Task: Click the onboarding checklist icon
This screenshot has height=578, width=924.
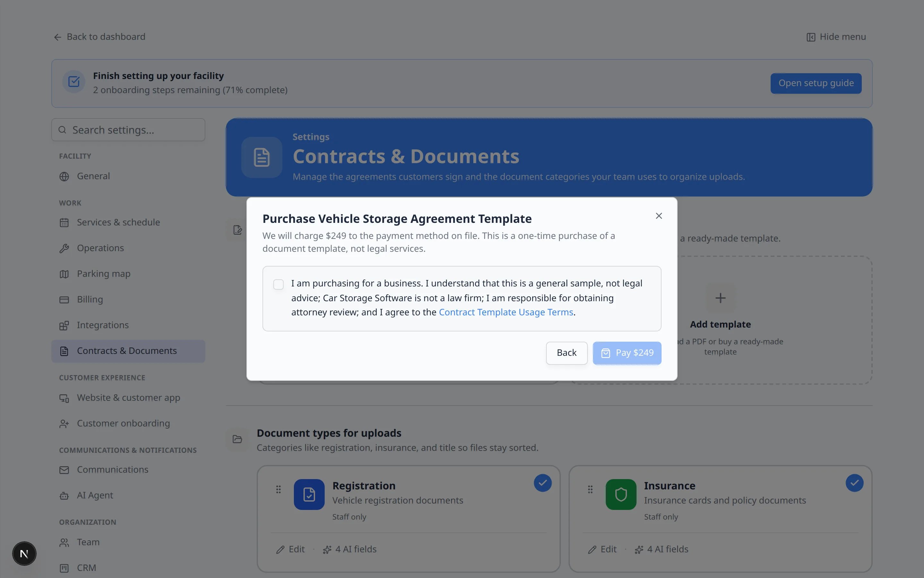Action: (x=74, y=82)
